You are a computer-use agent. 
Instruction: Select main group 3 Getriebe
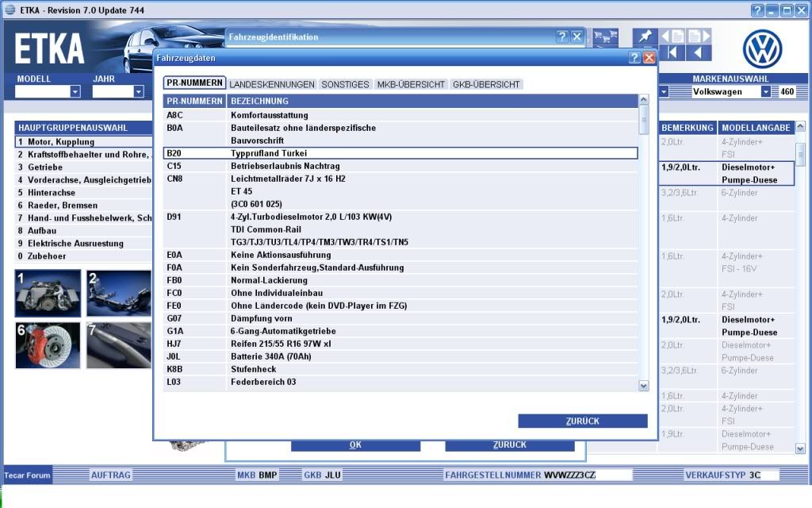(83, 167)
